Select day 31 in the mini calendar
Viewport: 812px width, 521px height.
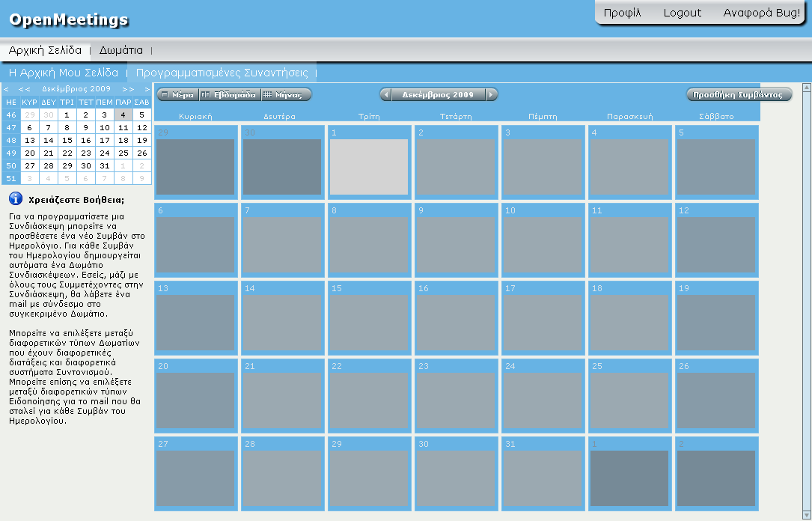point(105,165)
